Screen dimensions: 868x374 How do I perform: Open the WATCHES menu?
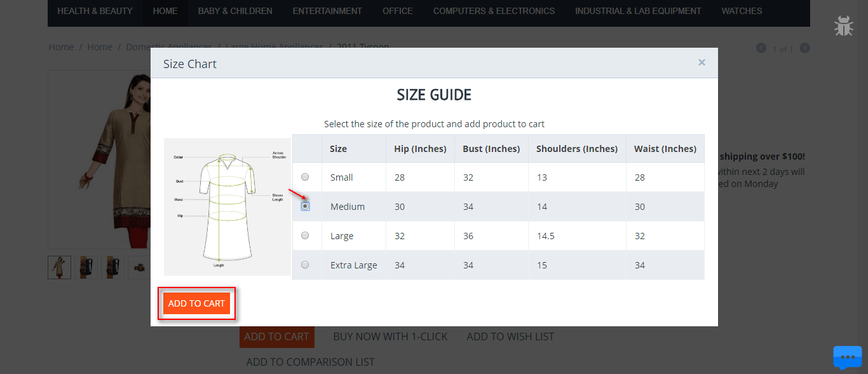point(742,10)
